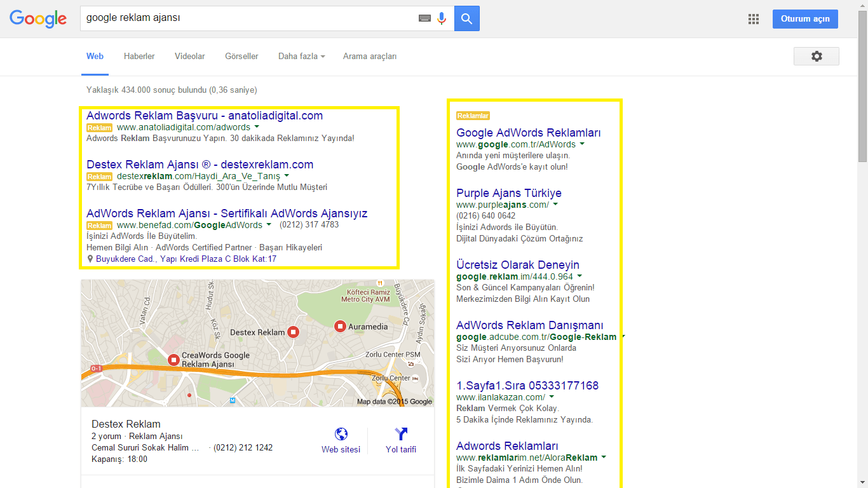868x488 pixels.
Task: Open Ücretsiz Olarak Deneyin side ad
Action: pyautogui.click(x=518, y=265)
